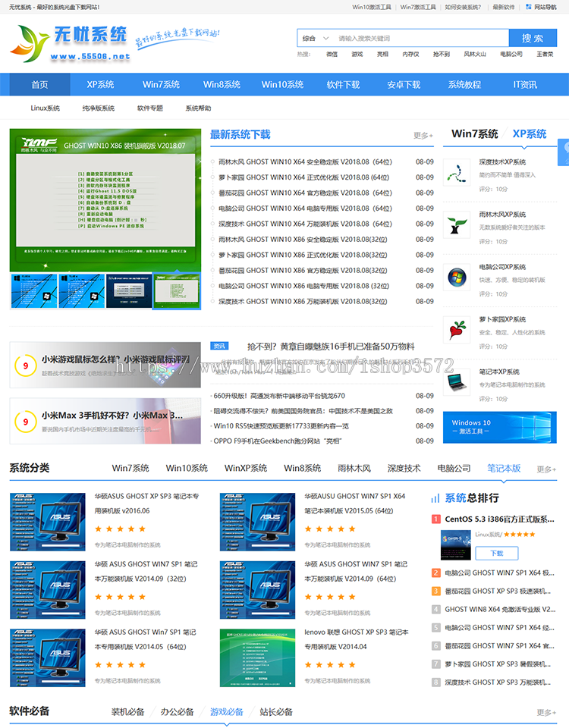Click the 无忧系统 site logo

coord(70,43)
